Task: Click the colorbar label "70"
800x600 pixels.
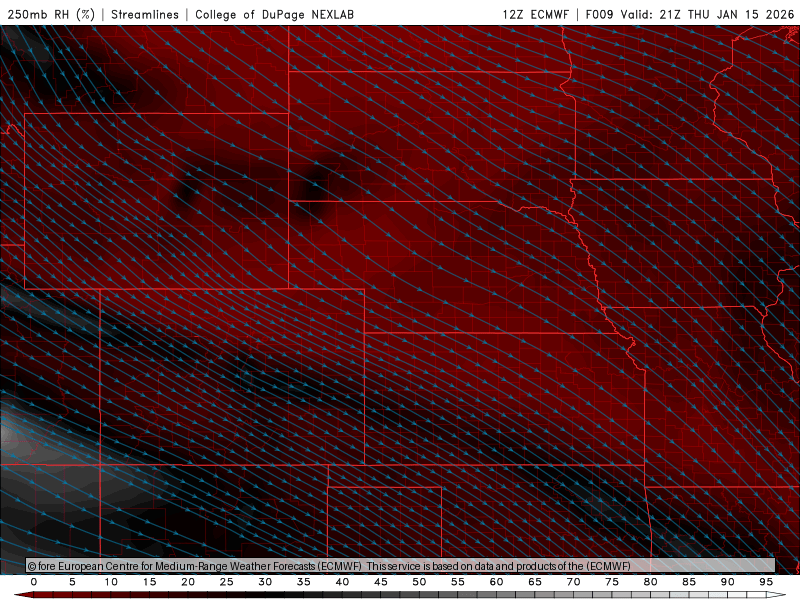Action: 573,582
